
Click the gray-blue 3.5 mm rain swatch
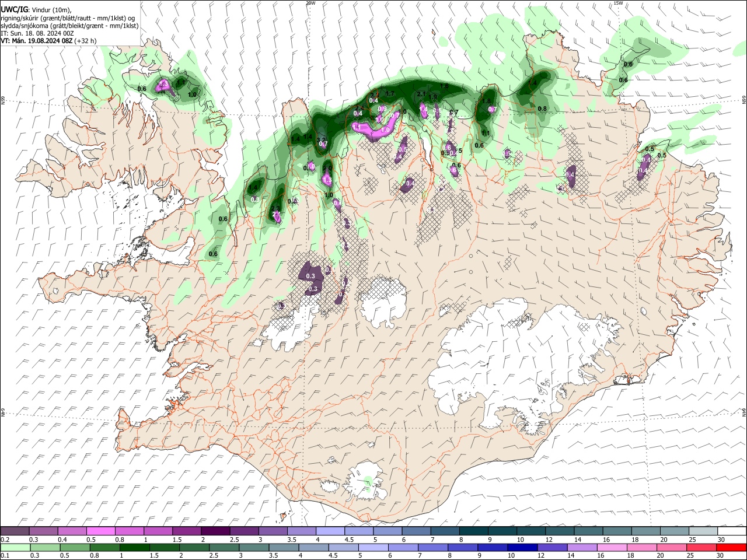point(283,548)
